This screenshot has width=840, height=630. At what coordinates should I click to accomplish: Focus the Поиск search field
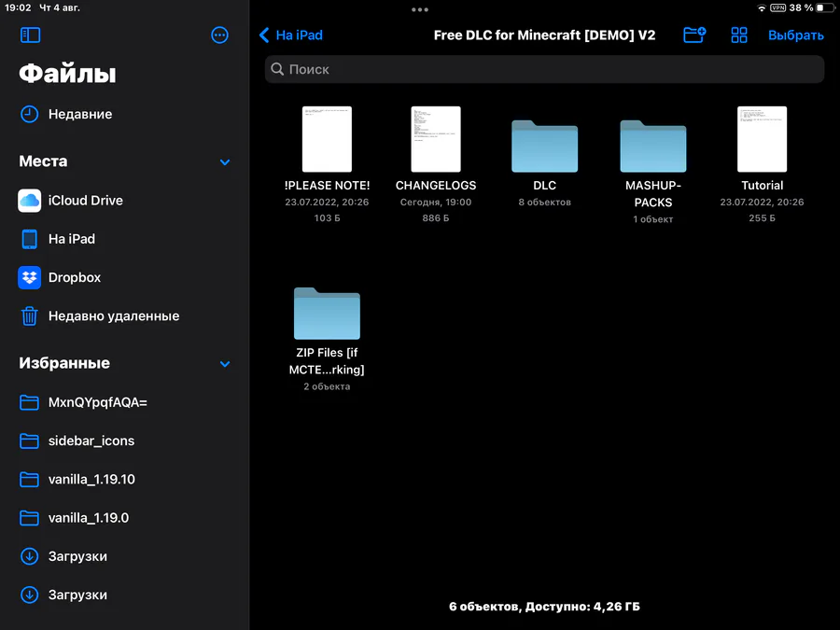pos(544,69)
